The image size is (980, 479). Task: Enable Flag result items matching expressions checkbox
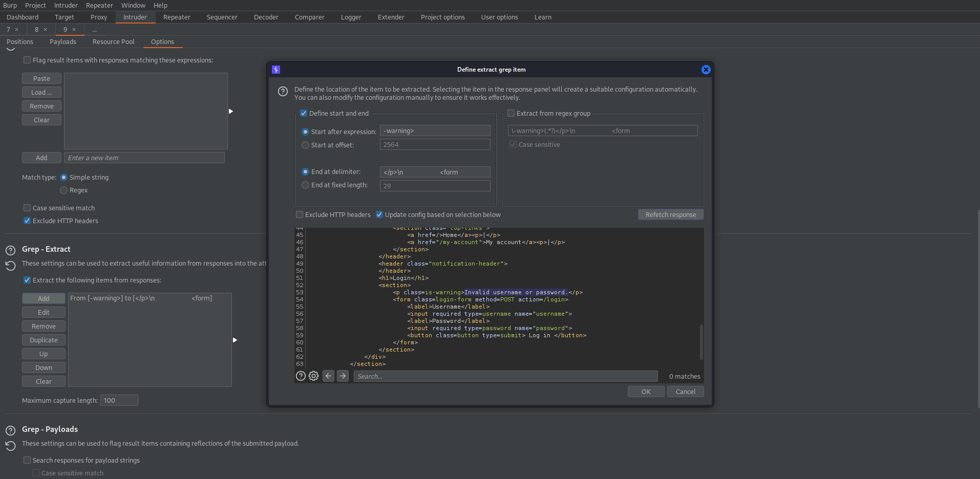coord(27,60)
